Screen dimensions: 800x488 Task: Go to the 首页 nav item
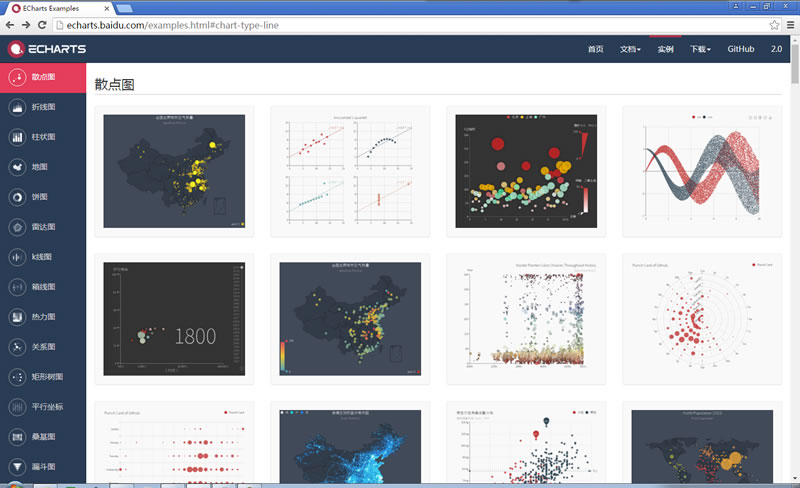[x=595, y=49]
